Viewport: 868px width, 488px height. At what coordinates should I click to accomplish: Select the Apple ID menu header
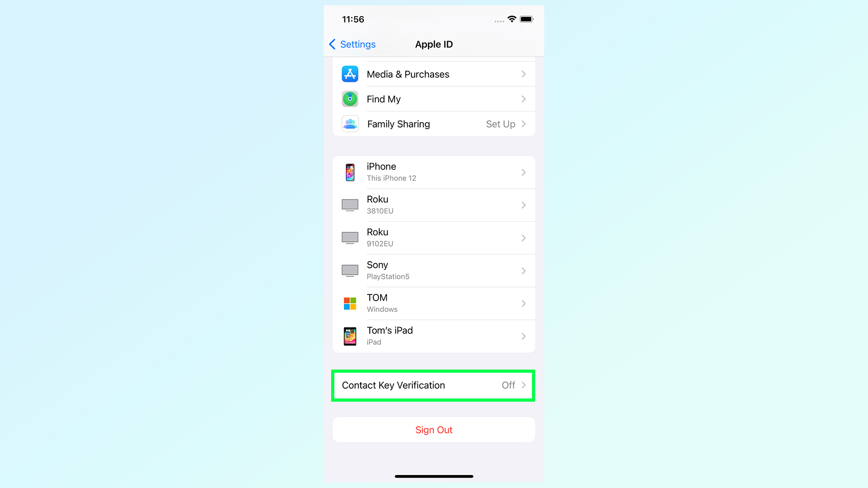tap(434, 44)
